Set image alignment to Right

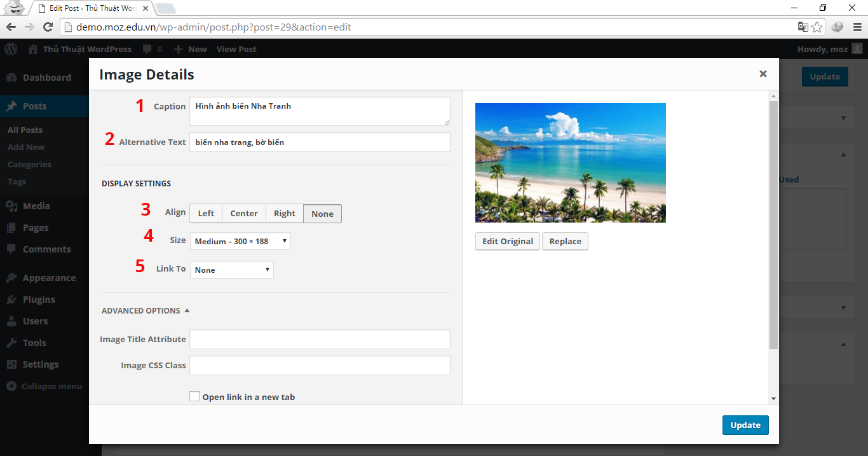(x=285, y=214)
